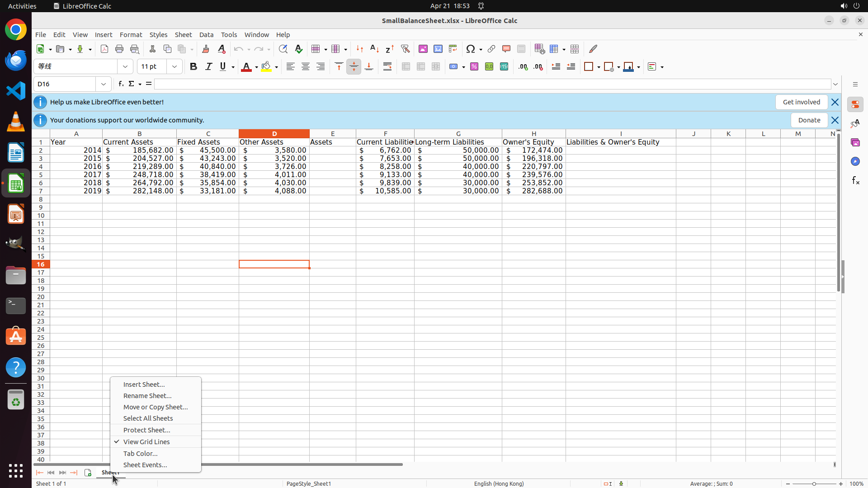868x488 pixels.
Task: Uncheck View Grid Lines option
Action: pos(146,441)
